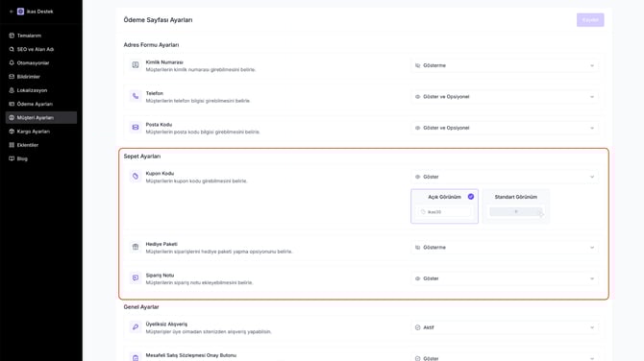644x361 pixels.
Task: Click the Sipariş Notu note icon
Action: (x=136, y=277)
